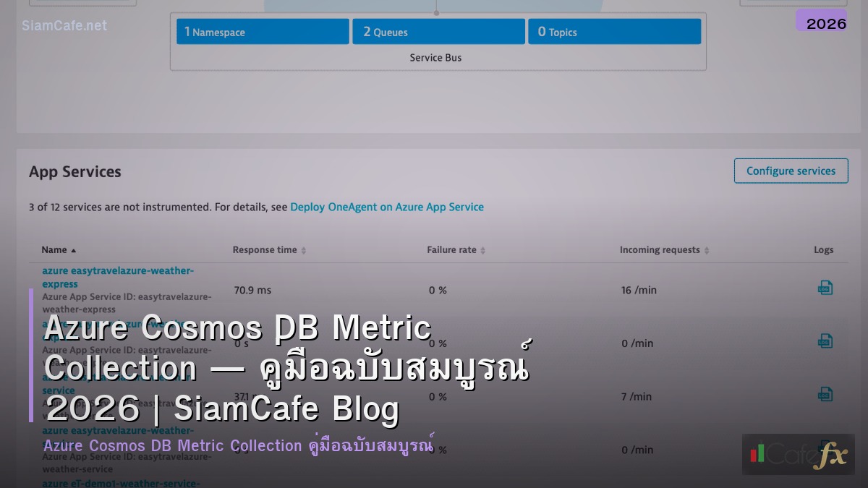
Task: Select the 1 Namespace tile
Action: click(x=262, y=31)
